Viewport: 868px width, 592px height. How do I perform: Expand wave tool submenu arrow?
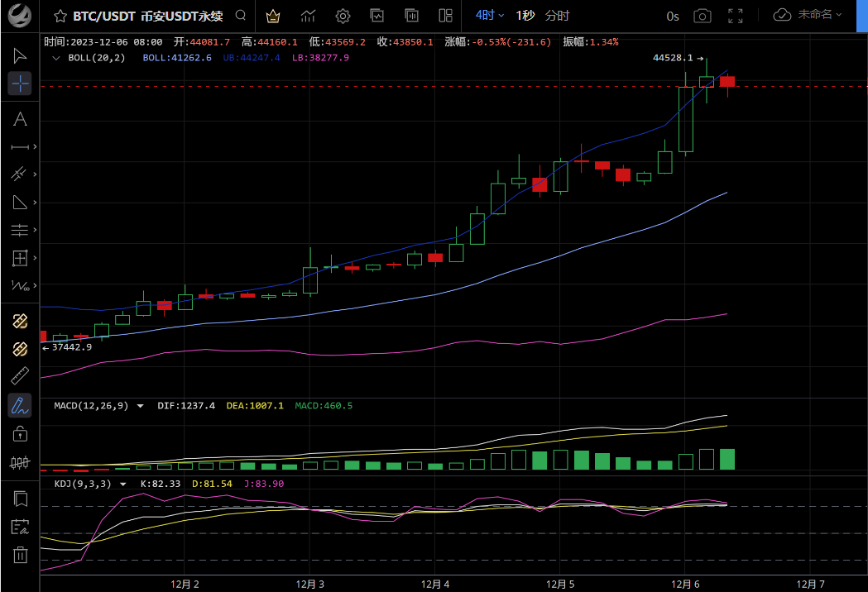[35, 285]
